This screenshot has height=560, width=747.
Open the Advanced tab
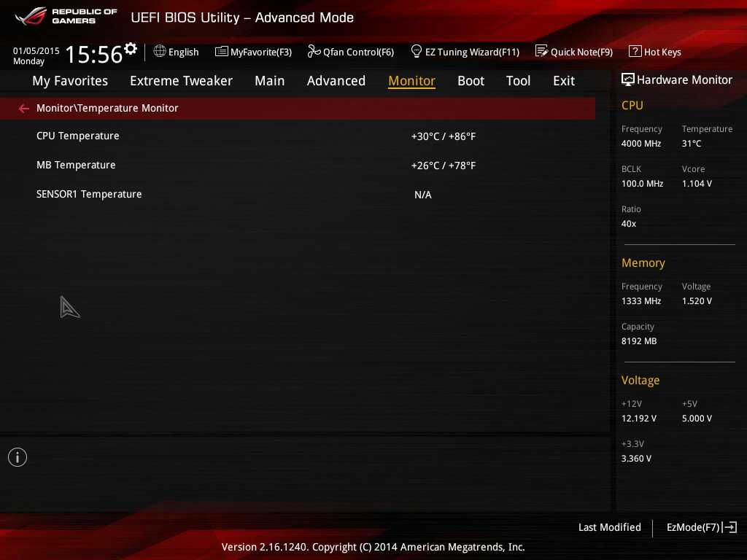click(336, 81)
